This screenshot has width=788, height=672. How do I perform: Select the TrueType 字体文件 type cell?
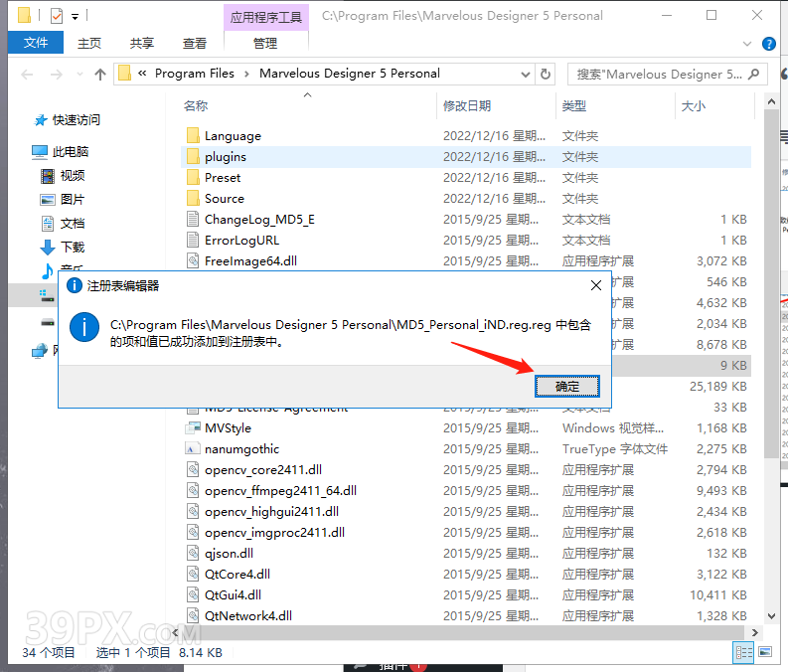click(x=615, y=448)
